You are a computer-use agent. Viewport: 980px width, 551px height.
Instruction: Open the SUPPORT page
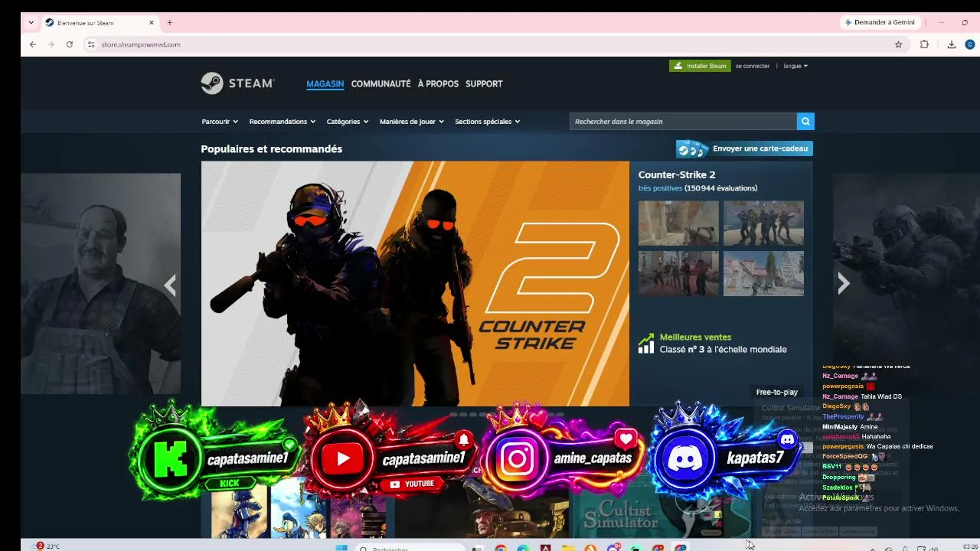point(484,84)
